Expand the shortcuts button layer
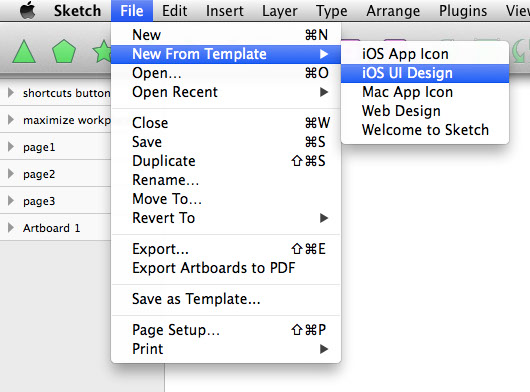The width and height of the screenshot is (530, 392). click(x=11, y=92)
